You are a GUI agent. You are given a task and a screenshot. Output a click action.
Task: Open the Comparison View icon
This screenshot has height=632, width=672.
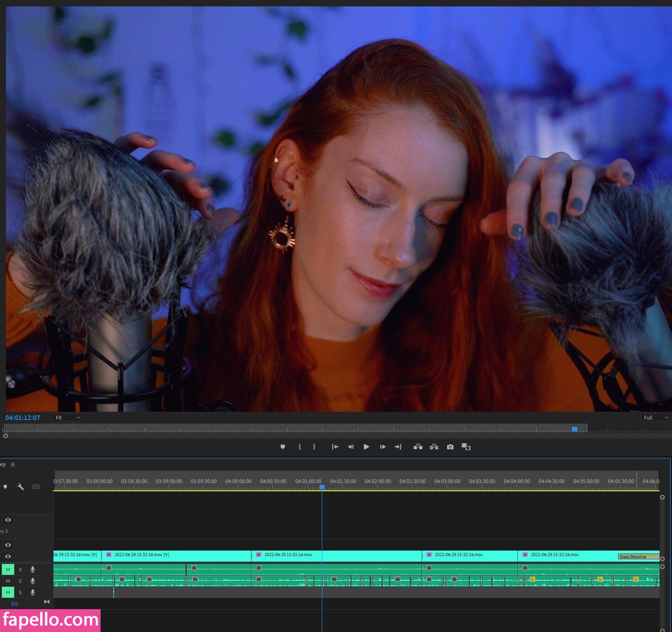tap(466, 446)
